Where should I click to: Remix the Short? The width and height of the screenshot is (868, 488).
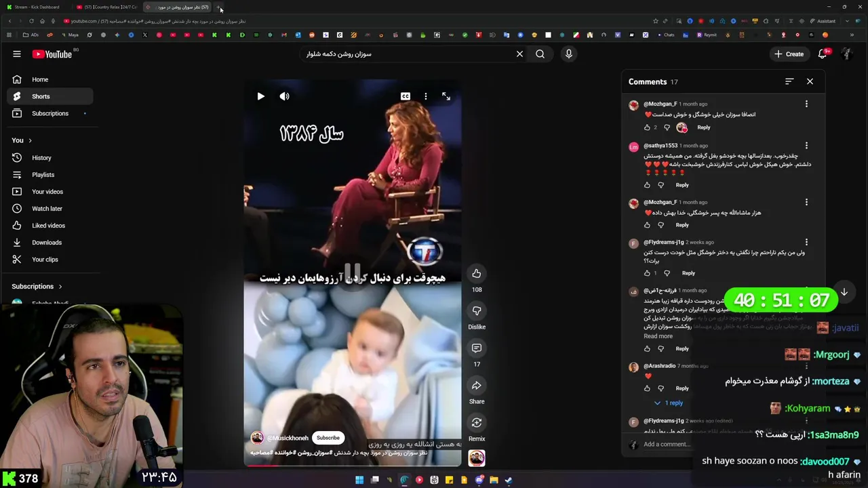[477, 422]
